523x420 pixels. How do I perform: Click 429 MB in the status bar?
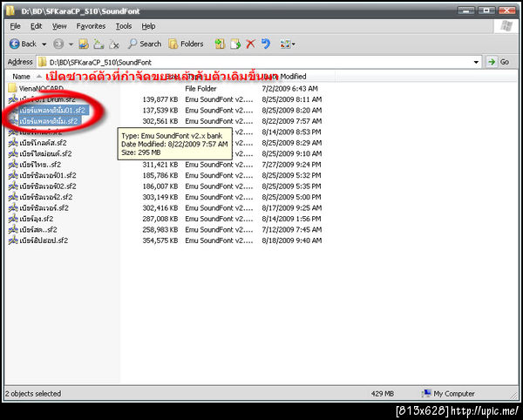(383, 394)
